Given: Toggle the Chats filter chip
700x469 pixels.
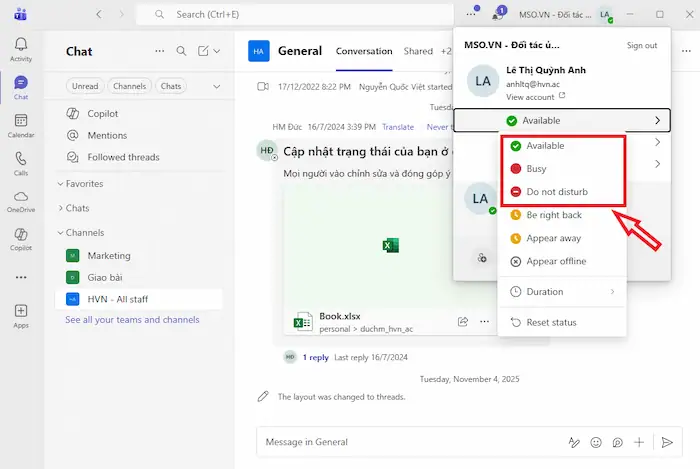Looking at the screenshot, I should 171,86.
